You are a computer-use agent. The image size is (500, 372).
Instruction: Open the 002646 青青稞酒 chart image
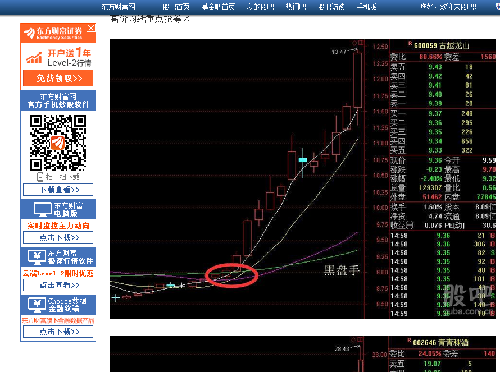tap(303, 354)
